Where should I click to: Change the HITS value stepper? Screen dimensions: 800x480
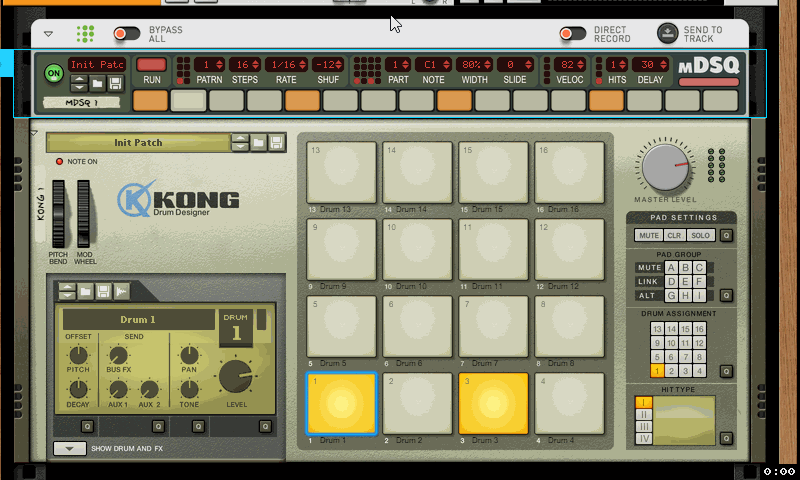(x=623, y=65)
